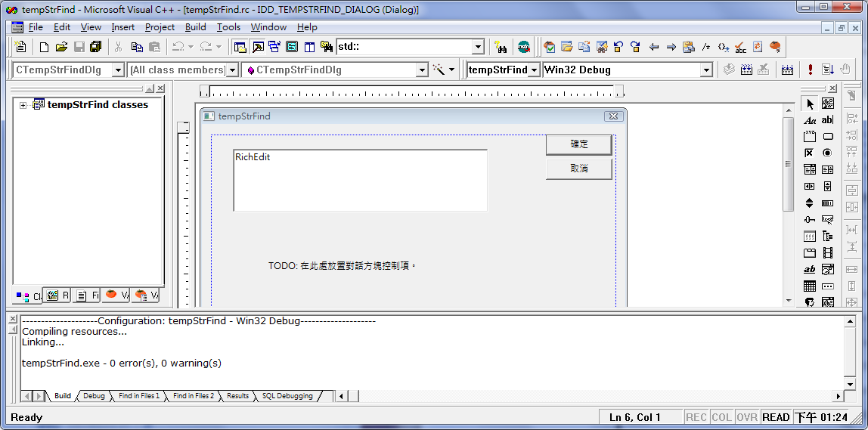
Task: Click the dialog editor vertical scrollbar thumb
Action: coord(789,164)
